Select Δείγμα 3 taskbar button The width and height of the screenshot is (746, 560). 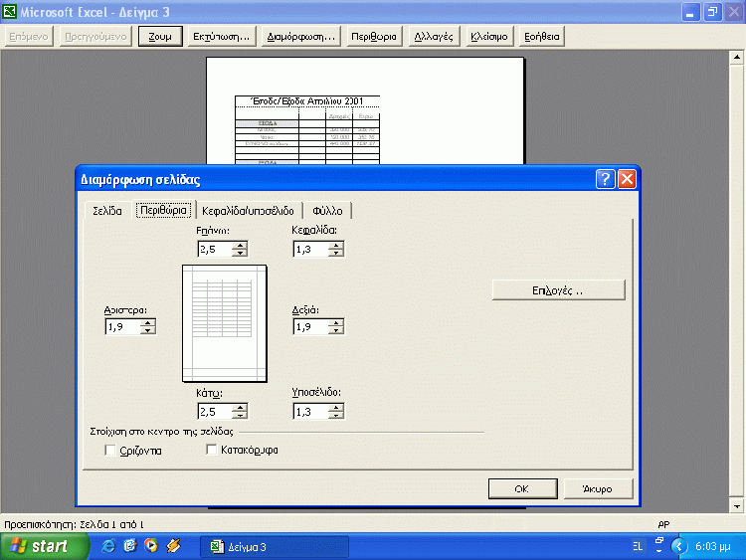click(275, 547)
